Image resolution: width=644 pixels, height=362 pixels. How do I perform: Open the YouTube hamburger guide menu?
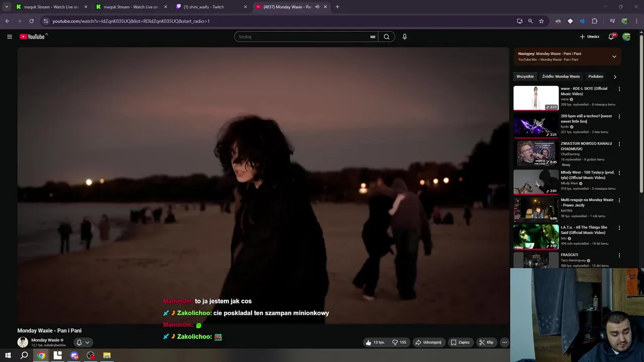(9, 37)
